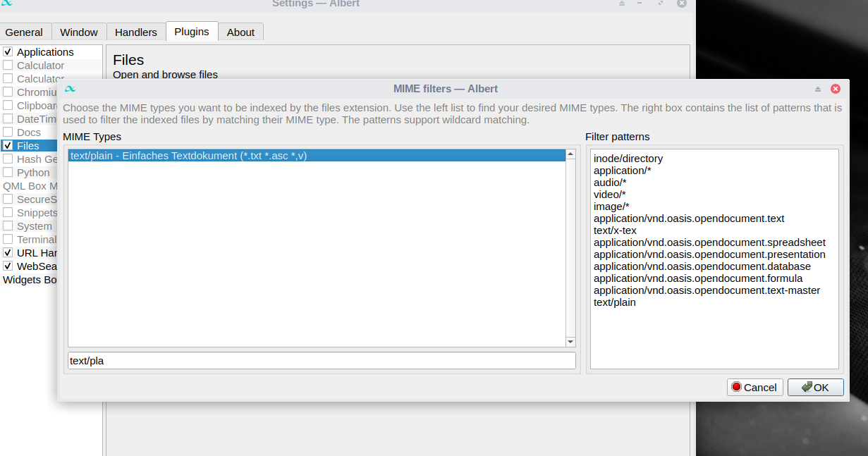Confirm with the OK button
This screenshot has height=456, width=868.
(x=816, y=387)
